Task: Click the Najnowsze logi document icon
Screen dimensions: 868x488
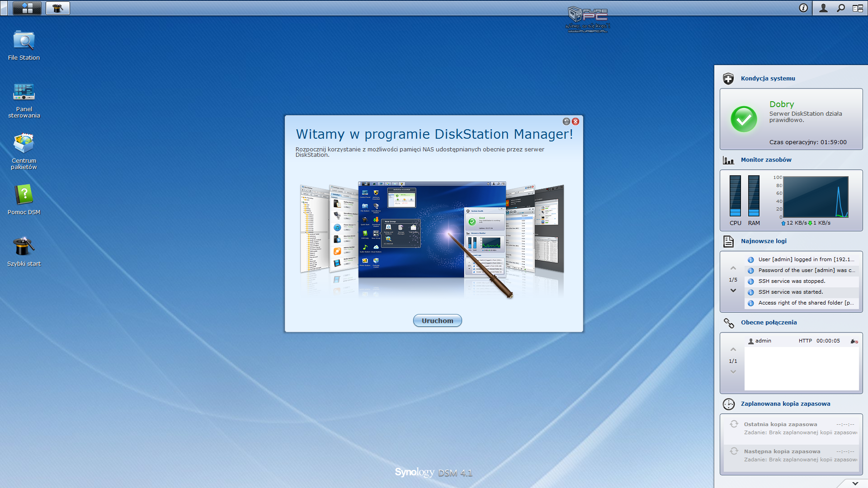Action: pyautogui.click(x=728, y=241)
